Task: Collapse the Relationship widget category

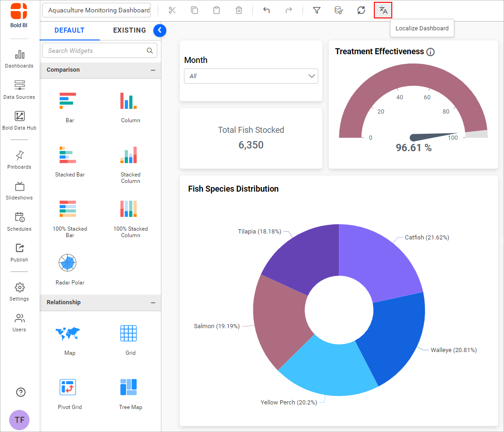Action: coord(153,303)
